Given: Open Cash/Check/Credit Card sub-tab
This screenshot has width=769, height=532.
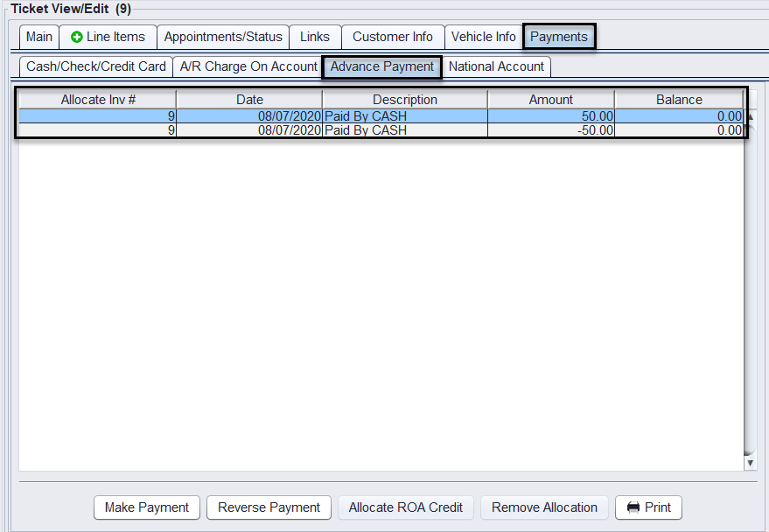Looking at the screenshot, I should click(x=96, y=66).
